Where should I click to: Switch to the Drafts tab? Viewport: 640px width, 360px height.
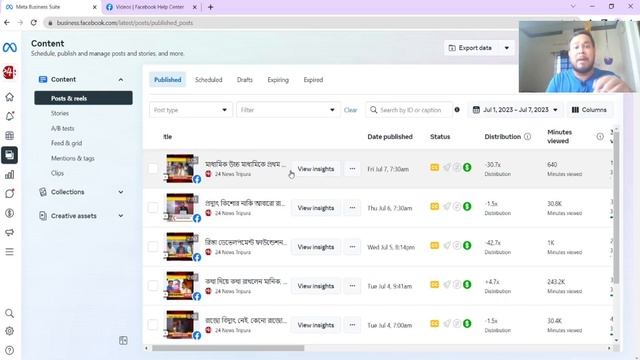point(244,80)
